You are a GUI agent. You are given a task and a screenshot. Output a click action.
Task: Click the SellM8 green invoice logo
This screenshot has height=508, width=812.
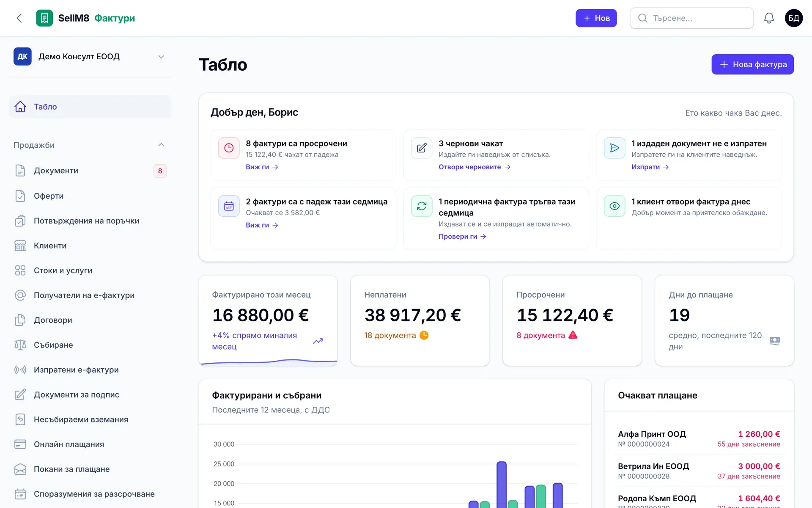tap(44, 18)
